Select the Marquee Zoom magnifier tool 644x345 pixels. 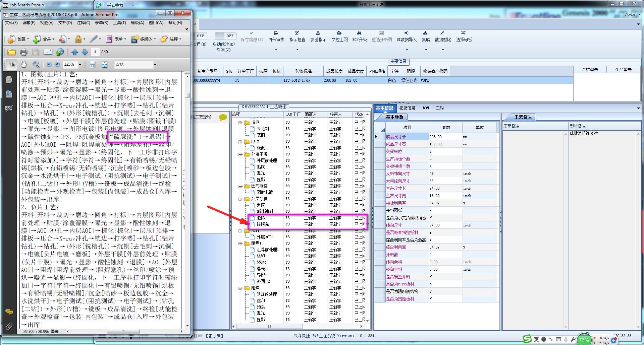(36, 64)
